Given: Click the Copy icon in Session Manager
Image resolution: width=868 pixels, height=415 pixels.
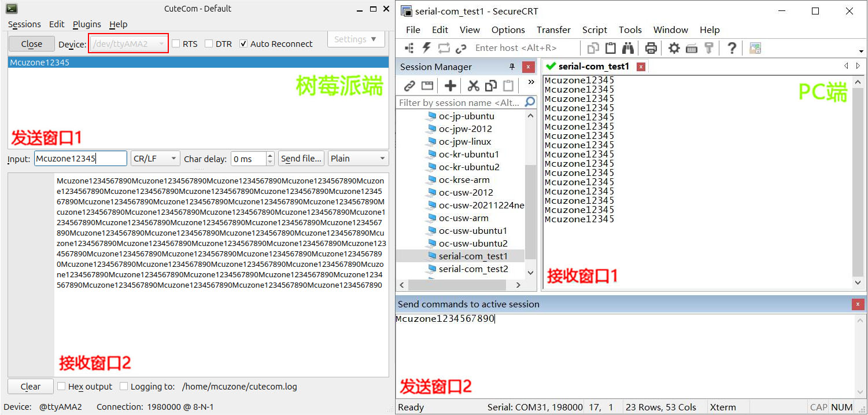Looking at the screenshot, I should (491, 86).
